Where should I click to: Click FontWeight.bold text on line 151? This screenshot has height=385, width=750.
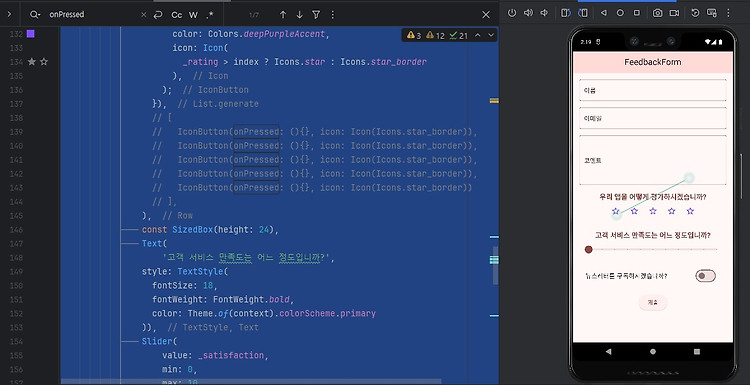(251, 299)
